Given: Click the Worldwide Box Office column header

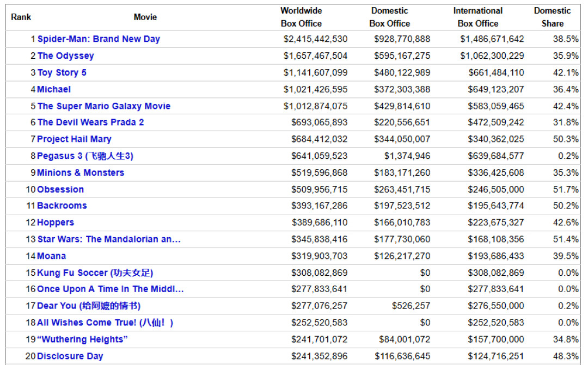Looking at the screenshot, I should click(301, 17).
